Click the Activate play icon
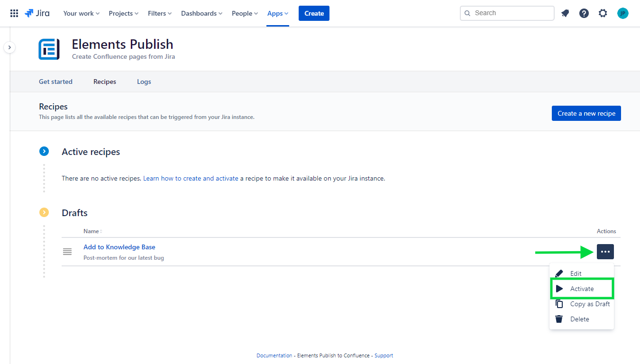The width and height of the screenshot is (640, 364). pos(560,288)
